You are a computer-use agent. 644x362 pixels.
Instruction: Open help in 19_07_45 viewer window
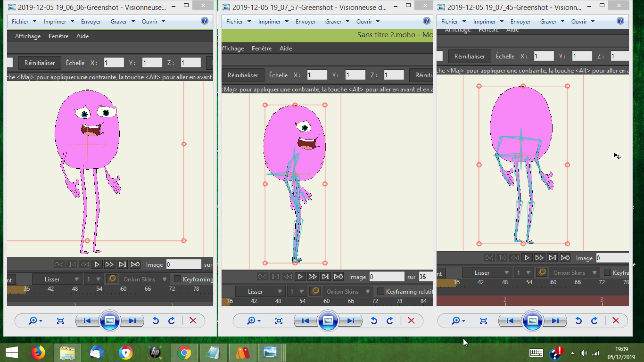[x=620, y=21]
